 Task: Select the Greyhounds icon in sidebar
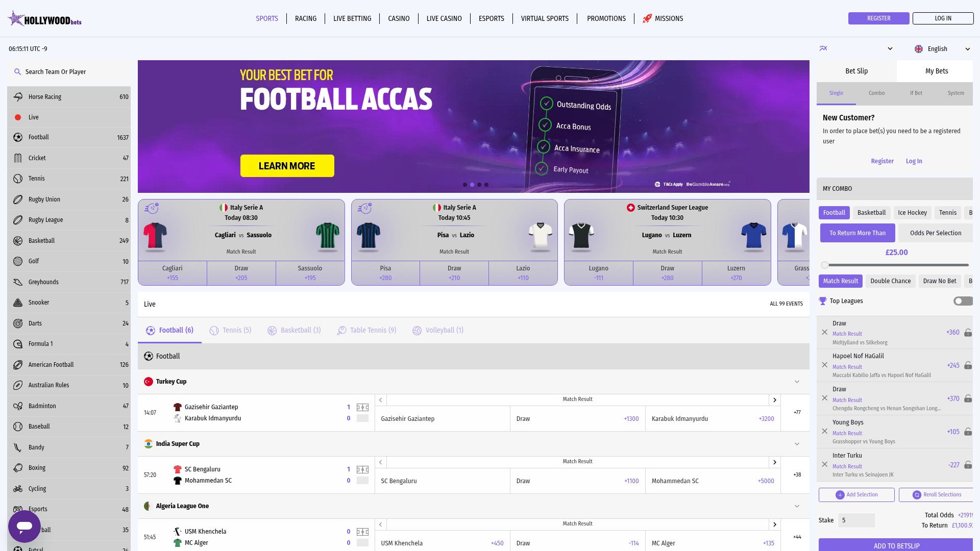(18, 282)
